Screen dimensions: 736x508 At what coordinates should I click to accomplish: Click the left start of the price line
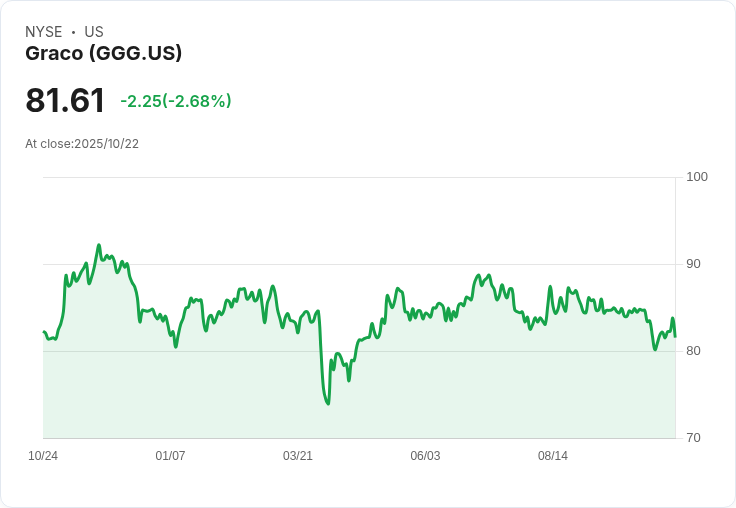click(x=43, y=332)
